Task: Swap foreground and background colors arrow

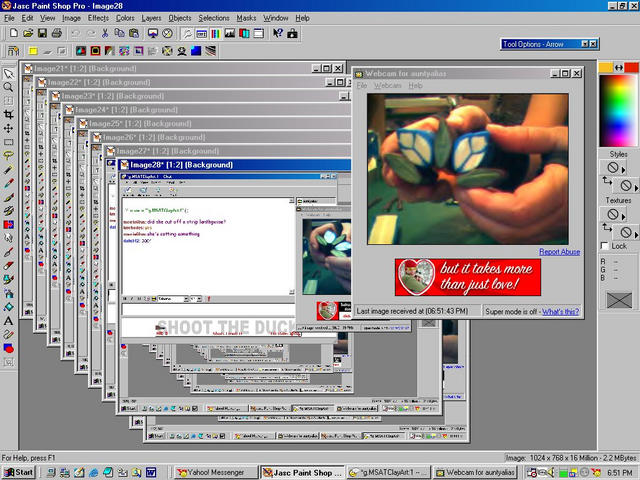Action: tap(619, 68)
